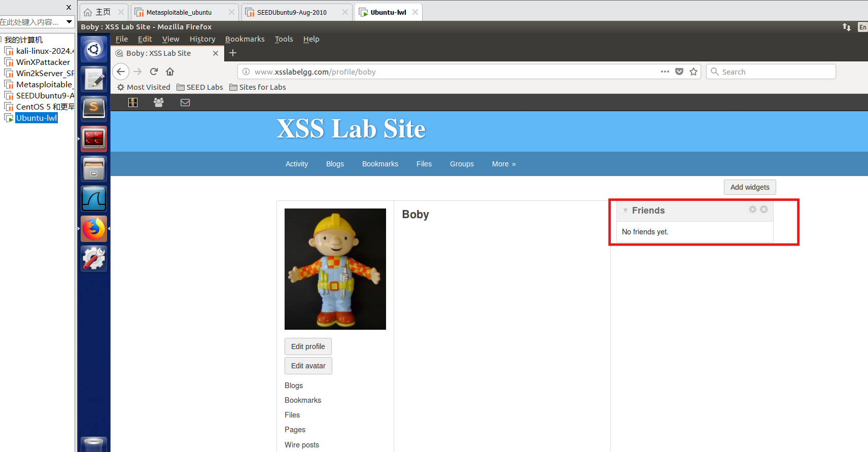The height and width of the screenshot is (452, 868).
Task: Open Friends widget settings gear
Action: coord(753,210)
